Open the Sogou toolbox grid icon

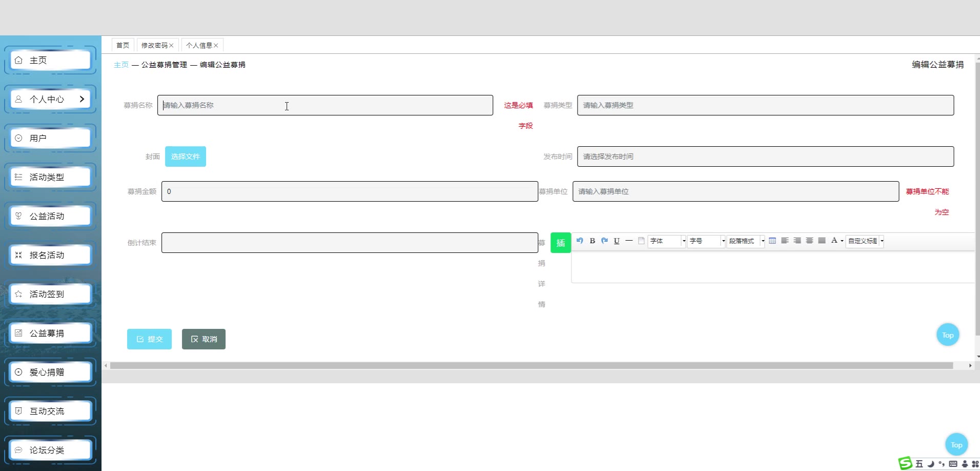[x=975, y=464]
